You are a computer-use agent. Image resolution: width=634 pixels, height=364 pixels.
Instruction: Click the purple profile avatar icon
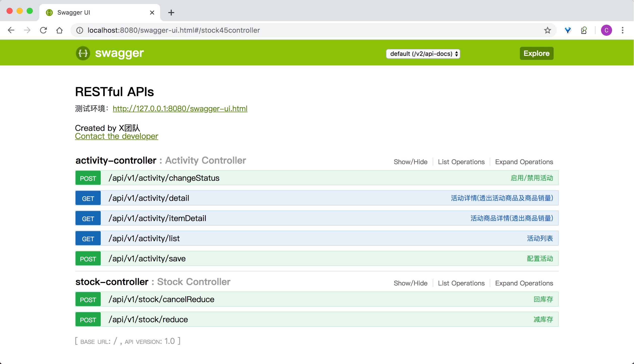606,30
